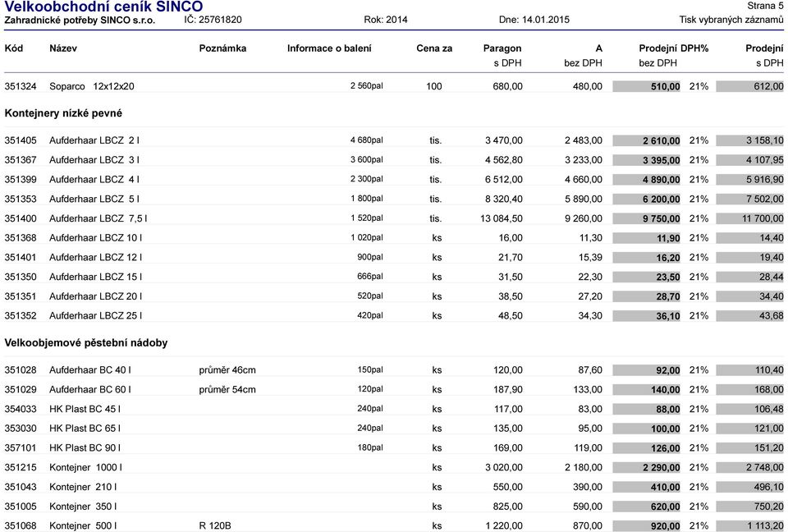The width and height of the screenshot is (788, 532).
Task: Click the 'Kód' column header
Action: tap(14, 48)
